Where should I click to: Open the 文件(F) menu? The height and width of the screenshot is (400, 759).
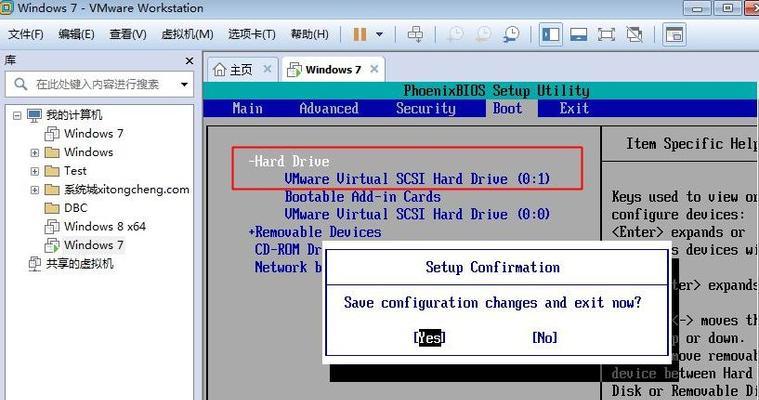point(26,34)
